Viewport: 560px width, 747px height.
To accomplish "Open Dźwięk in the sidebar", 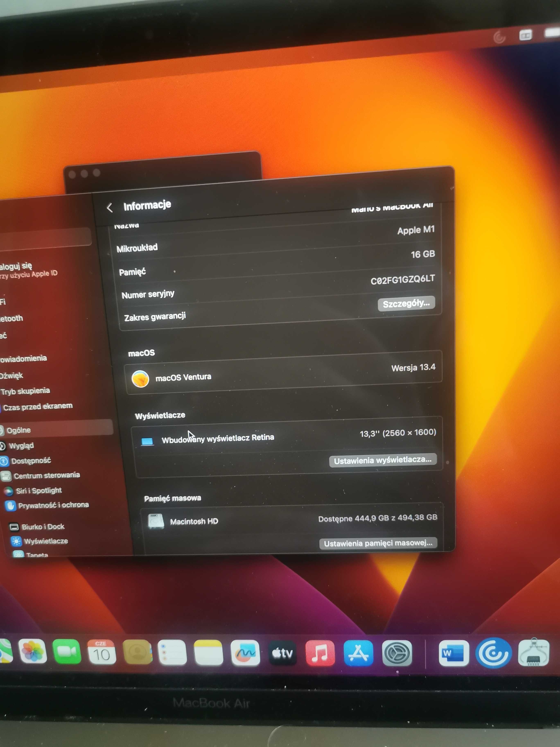I will pyautogui.click(x=11, y=375).
